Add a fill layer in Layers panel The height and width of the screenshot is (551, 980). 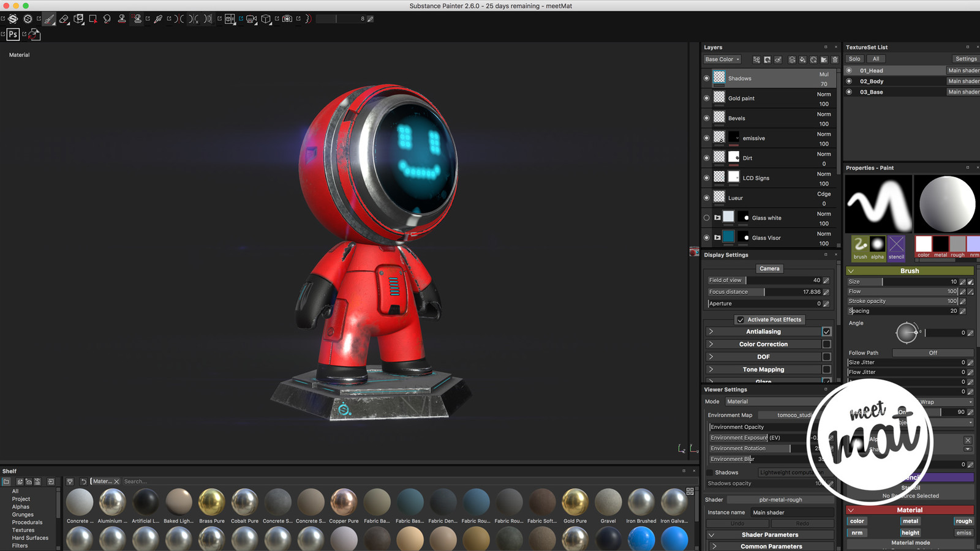click(802, 59)
